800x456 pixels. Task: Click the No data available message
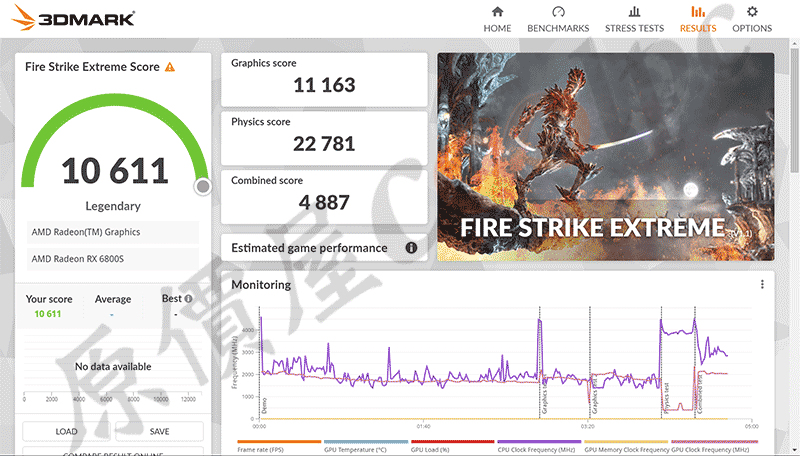[x=113, y=367]
